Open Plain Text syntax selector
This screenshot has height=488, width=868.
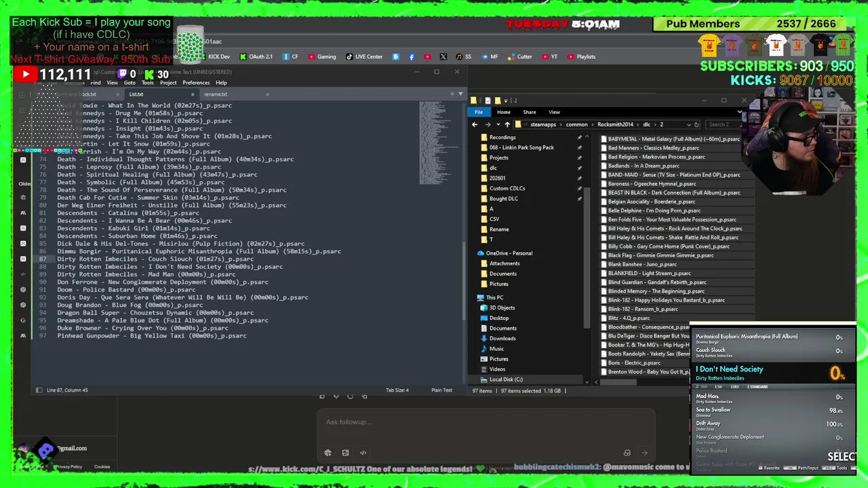click(441, 390)
